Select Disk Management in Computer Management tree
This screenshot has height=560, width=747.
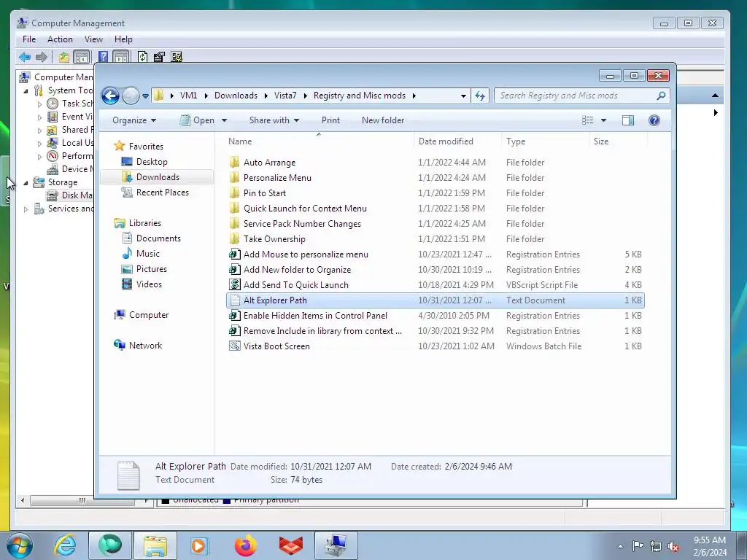coord(69,195)
